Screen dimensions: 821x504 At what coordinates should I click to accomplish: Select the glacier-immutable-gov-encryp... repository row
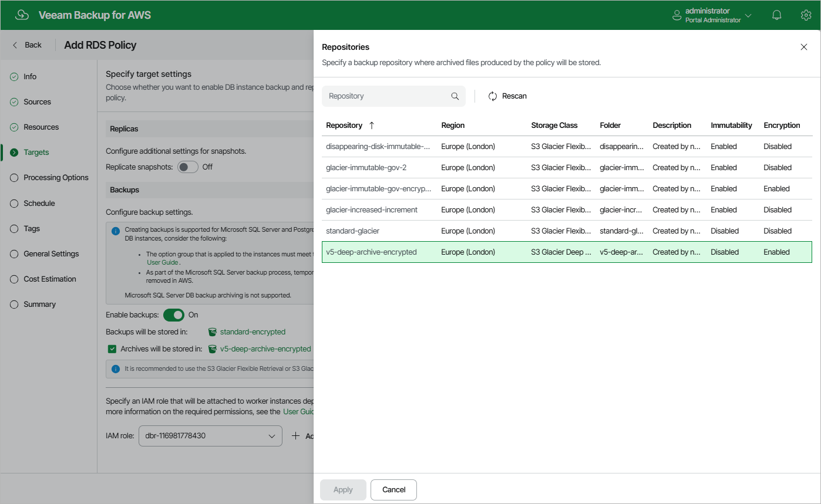(567, 189)
